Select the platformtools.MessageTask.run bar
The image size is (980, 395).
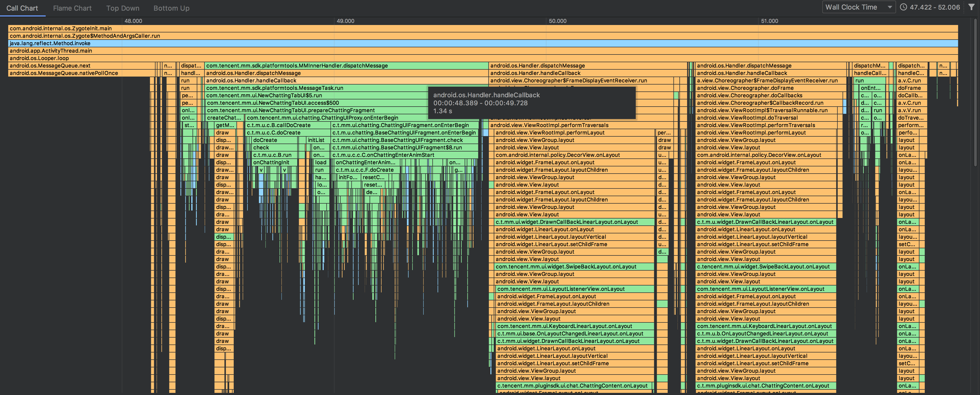(x=346, y=88)
